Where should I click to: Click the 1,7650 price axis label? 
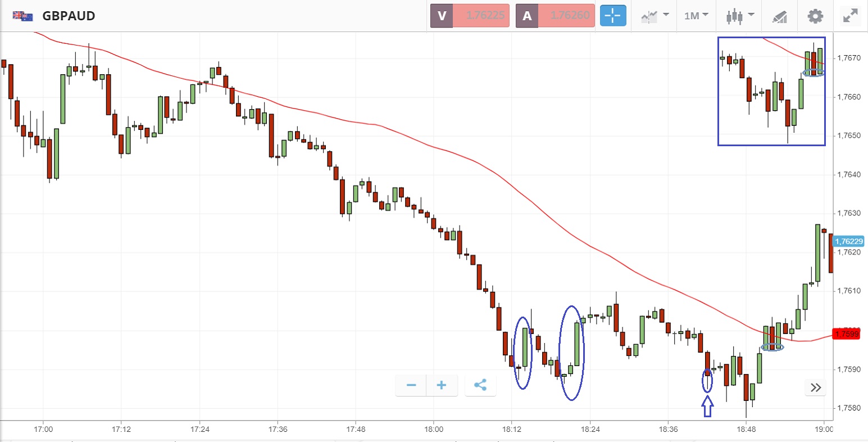tap(848, 136)
